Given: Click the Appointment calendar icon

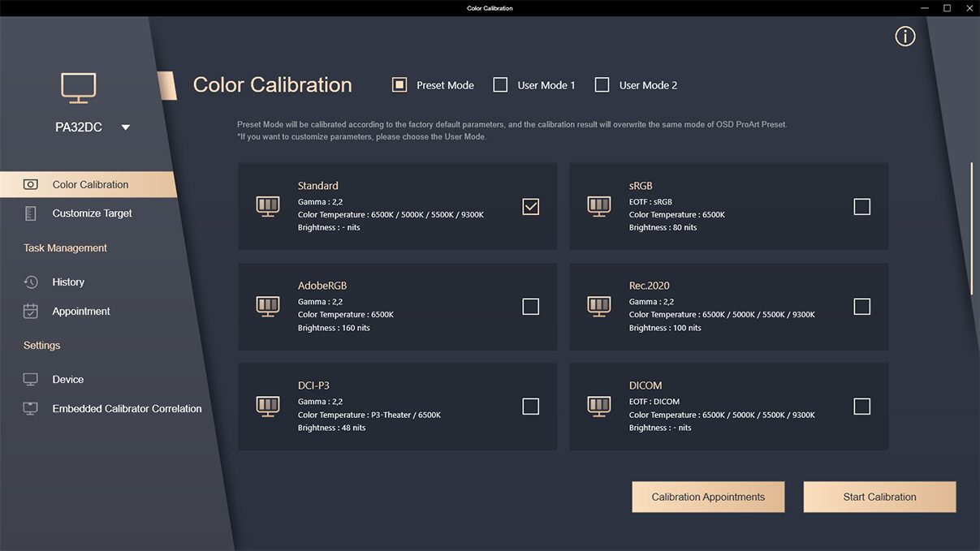Looking at the screenshot, I should pyautogui.click(x=31, y=311).
